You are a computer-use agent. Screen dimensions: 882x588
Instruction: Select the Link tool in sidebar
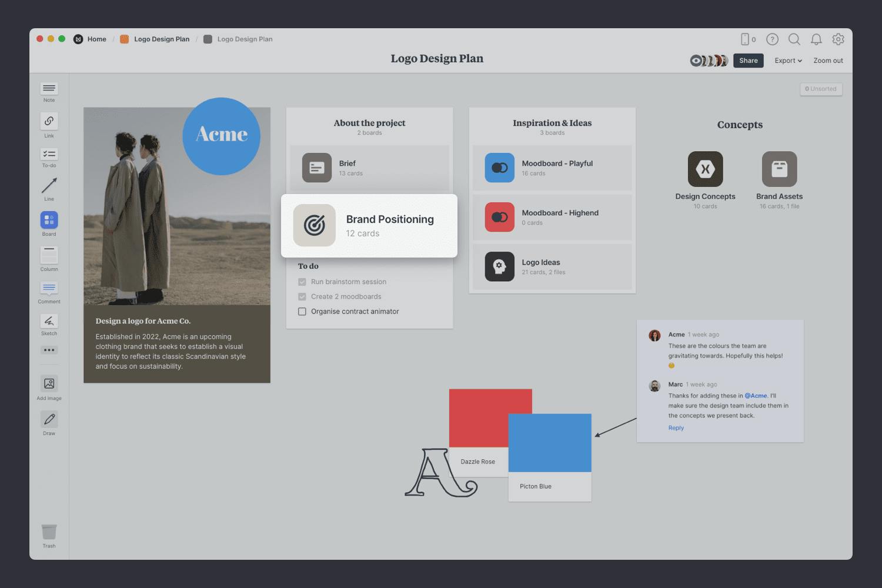pos(49,122)
